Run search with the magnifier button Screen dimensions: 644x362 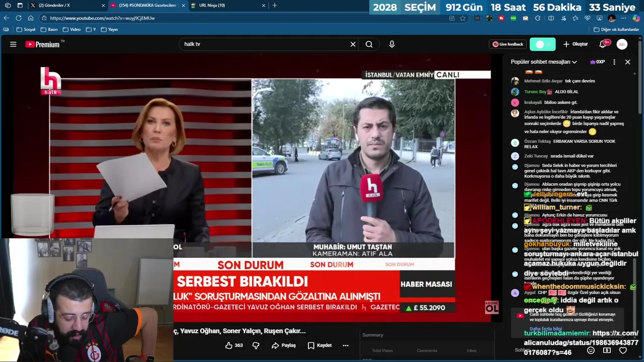[x=369, y=44]
